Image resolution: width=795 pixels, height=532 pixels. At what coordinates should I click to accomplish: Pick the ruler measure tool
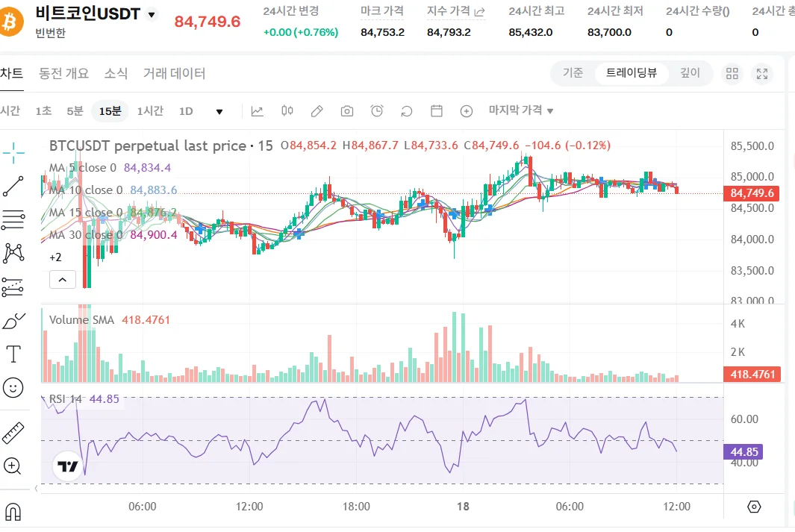pos(13,432)
